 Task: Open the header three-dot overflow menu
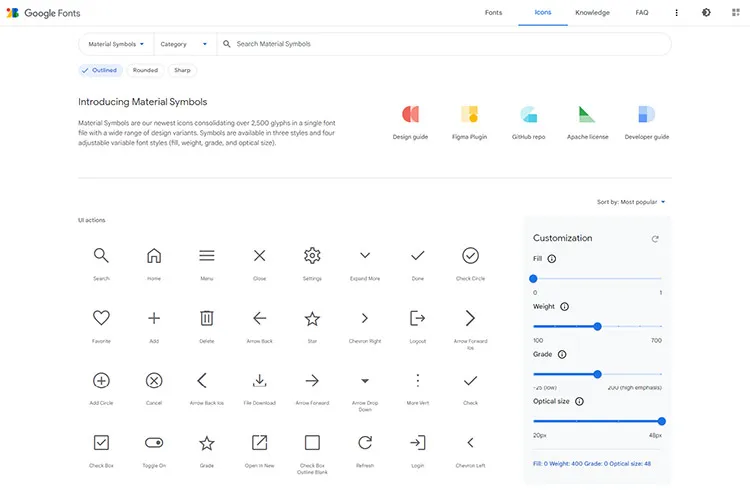click(676, 13)
